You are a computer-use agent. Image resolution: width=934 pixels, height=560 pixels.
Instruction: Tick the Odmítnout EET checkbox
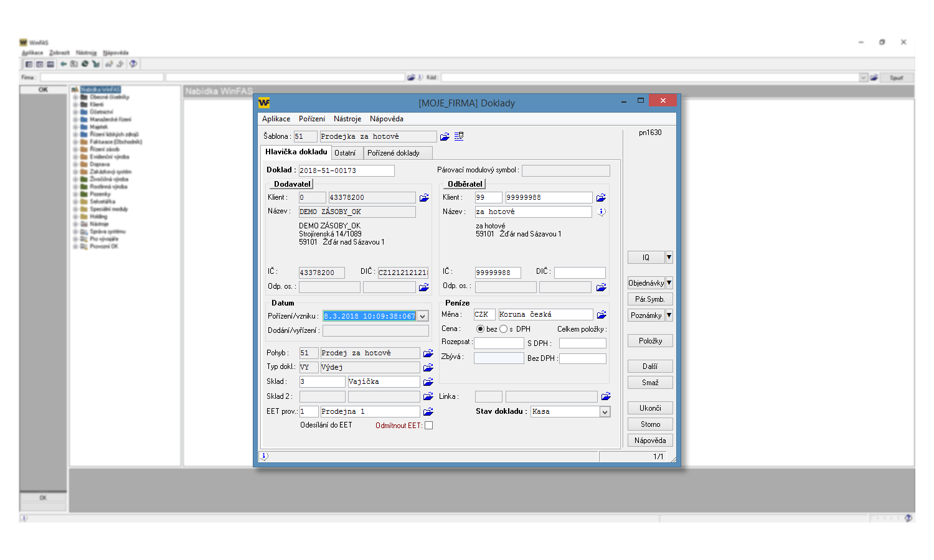tap(428, 426)
